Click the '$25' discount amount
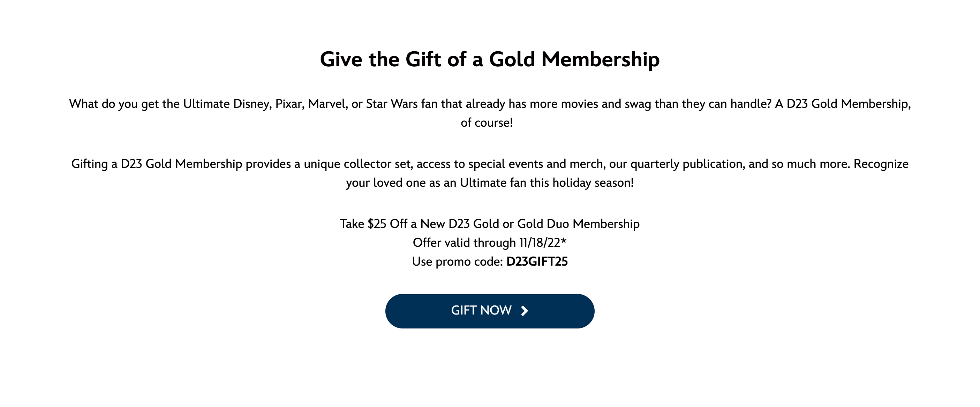Screen dimensions: 980x407 point(377,224)
